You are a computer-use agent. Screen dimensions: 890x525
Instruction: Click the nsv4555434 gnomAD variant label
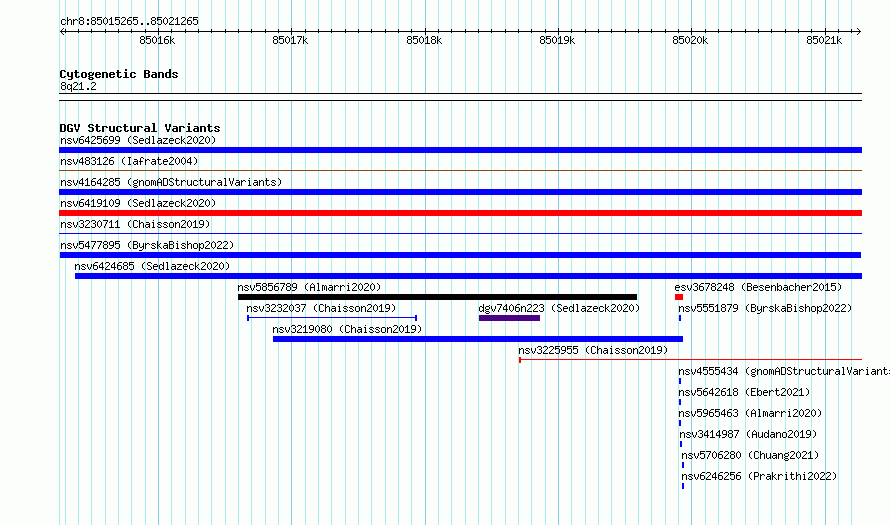(x=784, y=371)
